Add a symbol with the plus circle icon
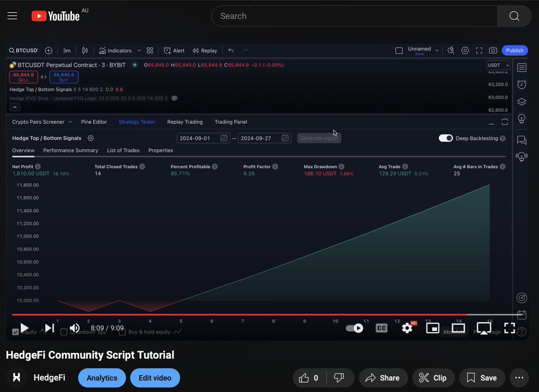539x392 pixels. click(49, 51)
